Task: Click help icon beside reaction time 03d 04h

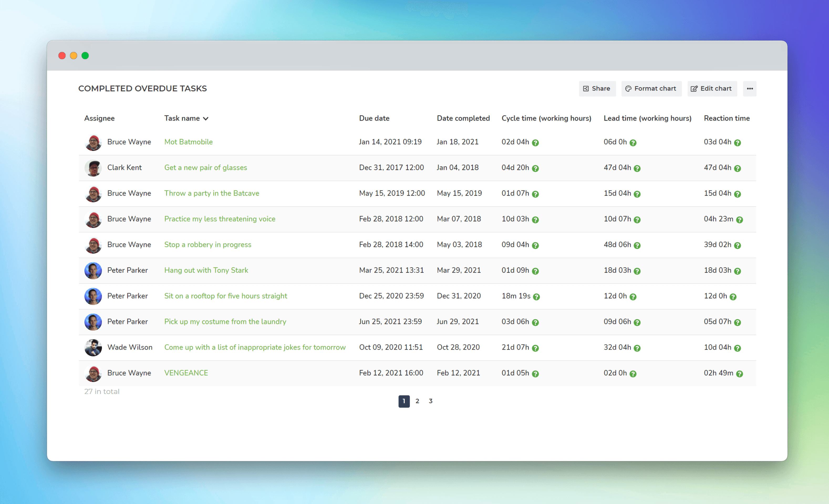Action: [x=737, y=143]
